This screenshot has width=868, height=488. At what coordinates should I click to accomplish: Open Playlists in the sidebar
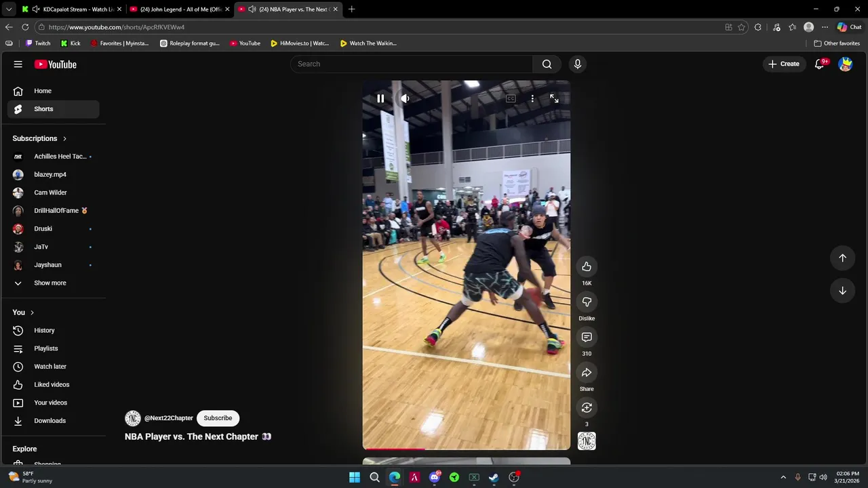54,348
